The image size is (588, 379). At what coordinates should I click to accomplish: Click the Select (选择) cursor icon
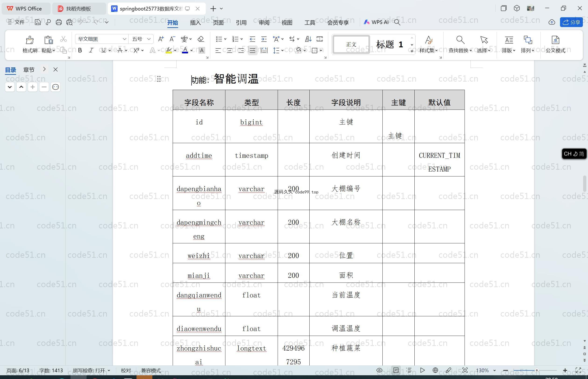coord(484,40)
